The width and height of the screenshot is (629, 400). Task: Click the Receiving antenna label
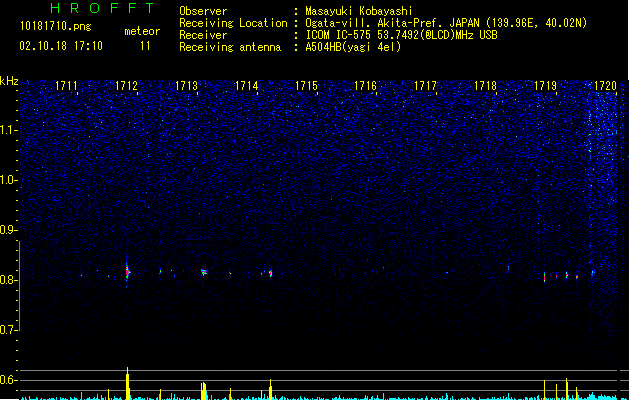tap(230, 47)
